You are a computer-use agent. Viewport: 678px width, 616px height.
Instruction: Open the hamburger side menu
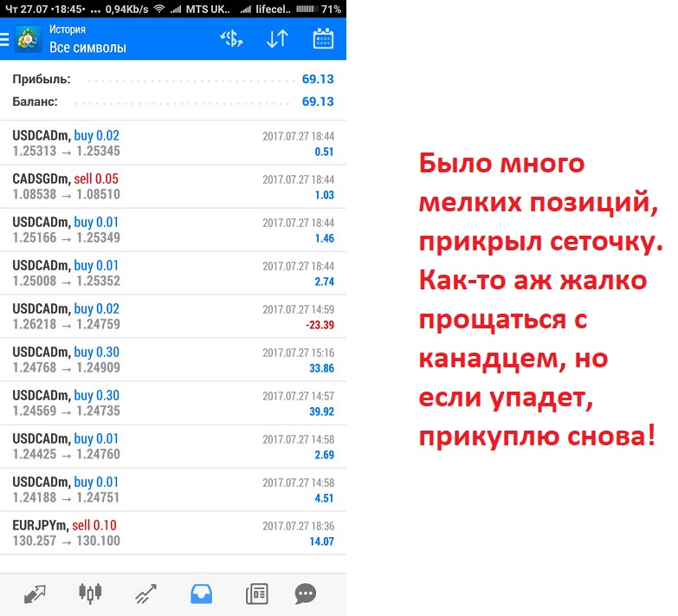(x=4, y=39)
